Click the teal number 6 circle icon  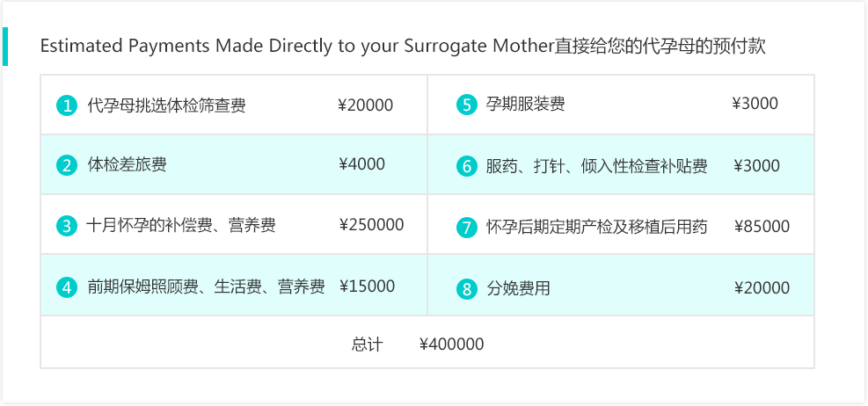coord(467,166)
